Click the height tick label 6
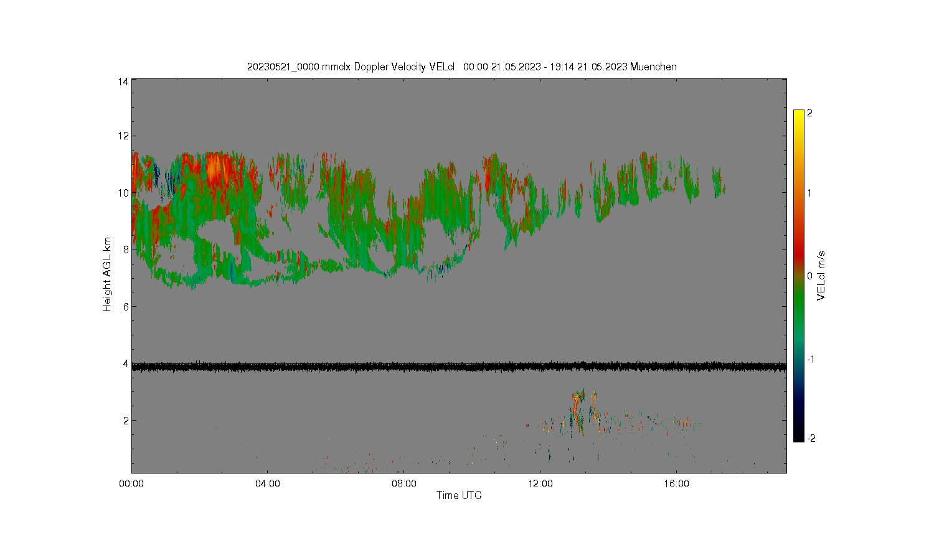This screenshot has height=560, width=934. [x=126, y=307]
